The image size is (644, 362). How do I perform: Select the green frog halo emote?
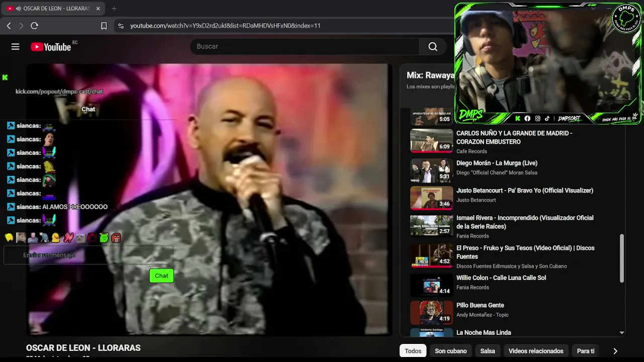(x=104, y=238)
